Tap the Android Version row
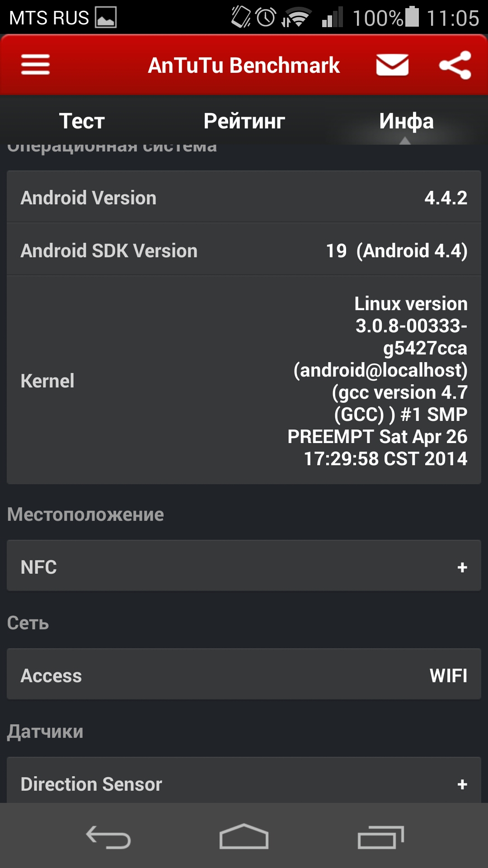The image size is (488, 868). coord(244,197)
